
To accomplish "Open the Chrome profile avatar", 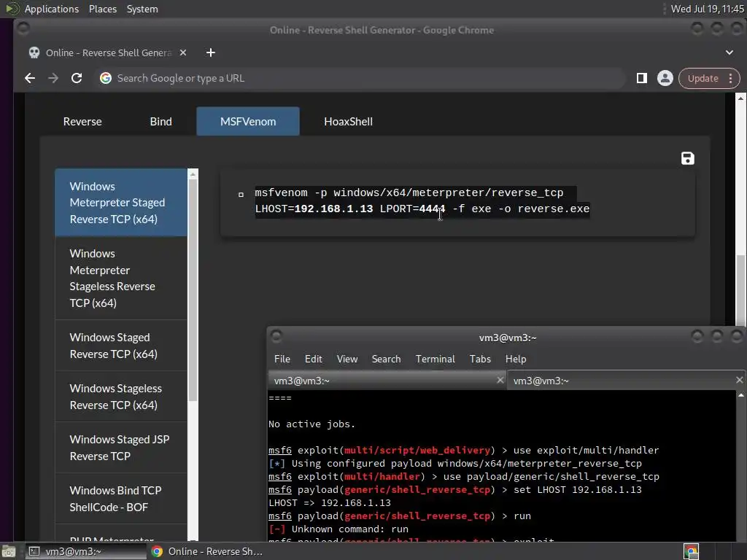I will (x=665, y=78).
